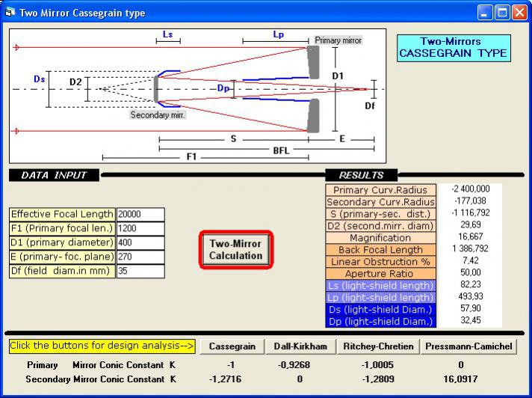
Task: Open the Dall-Kirkham design analysis
Action: click(x=300, y=346)
